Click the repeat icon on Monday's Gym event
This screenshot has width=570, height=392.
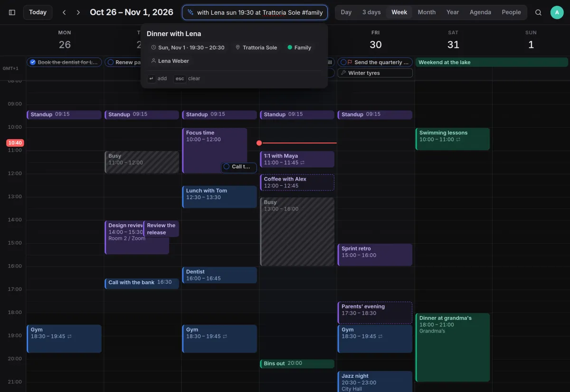tap(69, 336)
